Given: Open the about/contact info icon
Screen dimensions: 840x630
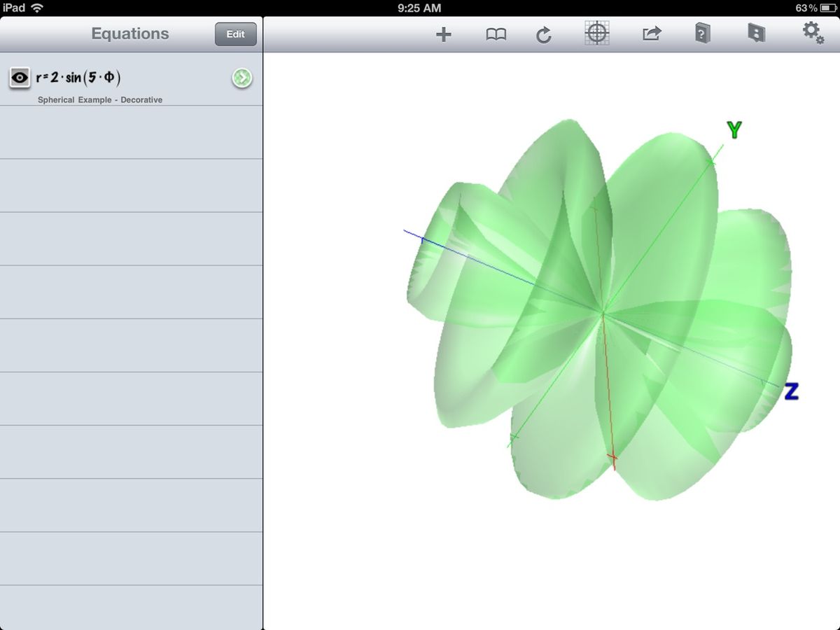Looking at the screenshot, I should (x=755, y=33).
